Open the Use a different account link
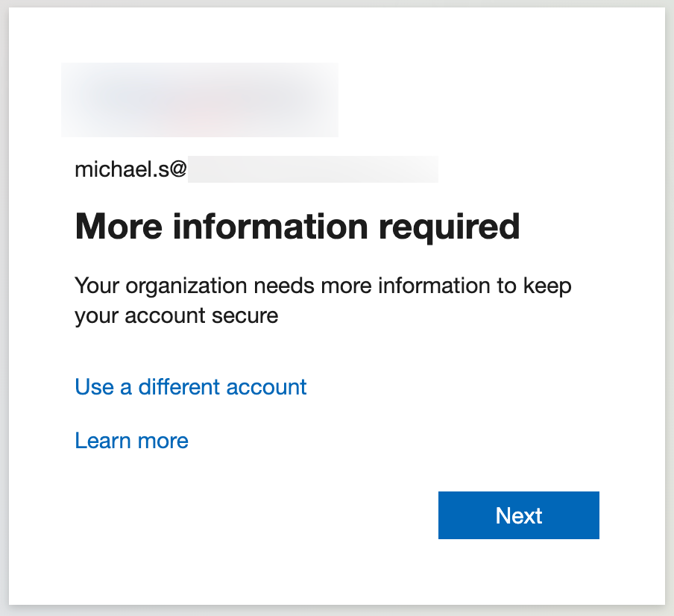 coord(190,386)
